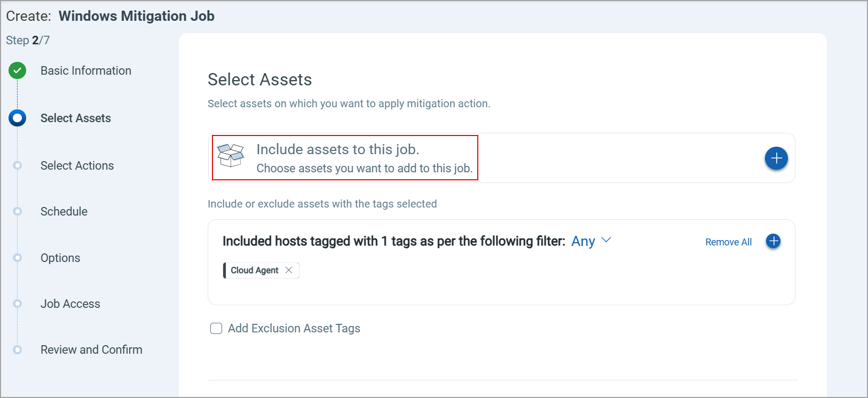Remove the Cloud Agent tag with X
The width and height of the screenshot is (868, 398).
(289, 270)
